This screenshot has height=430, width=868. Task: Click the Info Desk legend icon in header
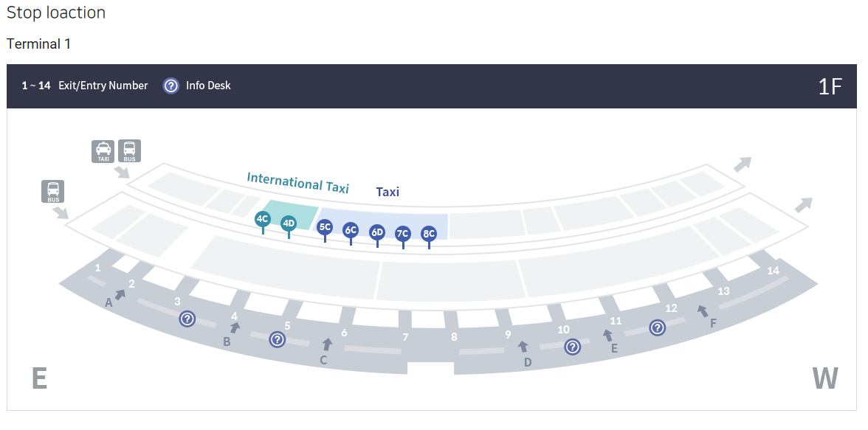click(171, 86)
